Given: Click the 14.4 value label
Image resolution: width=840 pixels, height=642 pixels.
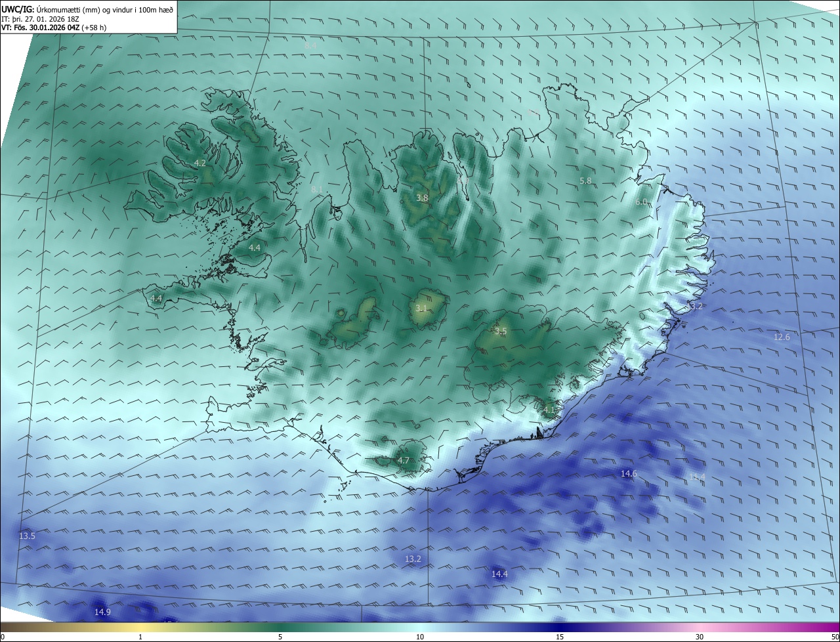Looking at the screenshot, I should pyautogui.click(x=499, y=574).
